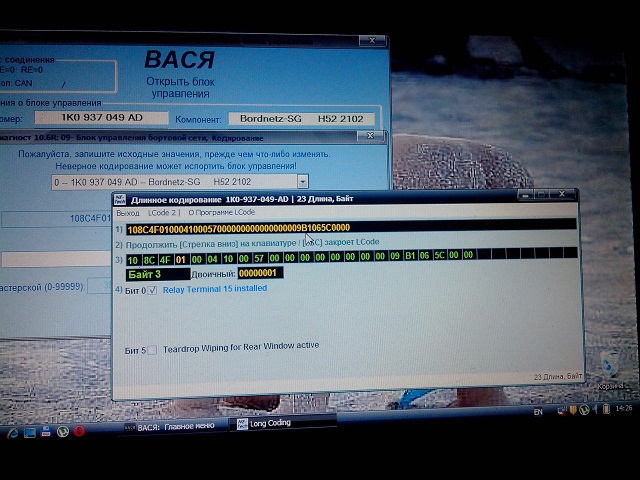
Task: Click the Relay Terminal 15 installed text
Action: (x=215, y=289)
